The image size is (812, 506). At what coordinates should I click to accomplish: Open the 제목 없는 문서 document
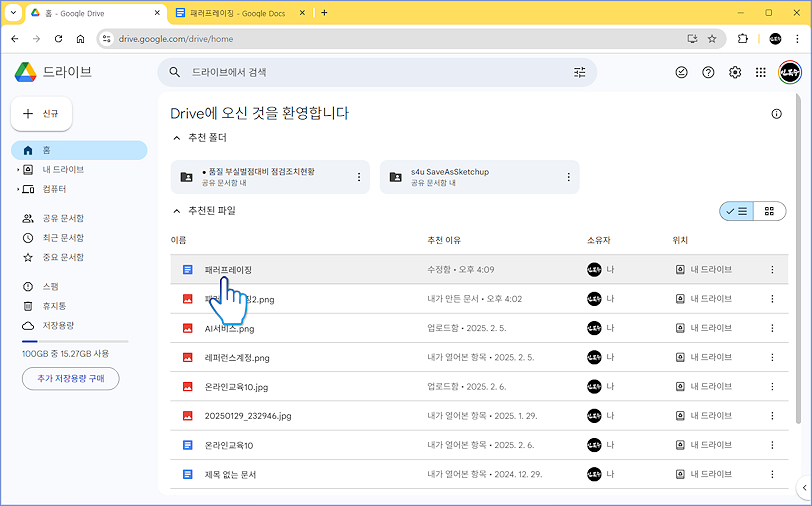point(230,475)
